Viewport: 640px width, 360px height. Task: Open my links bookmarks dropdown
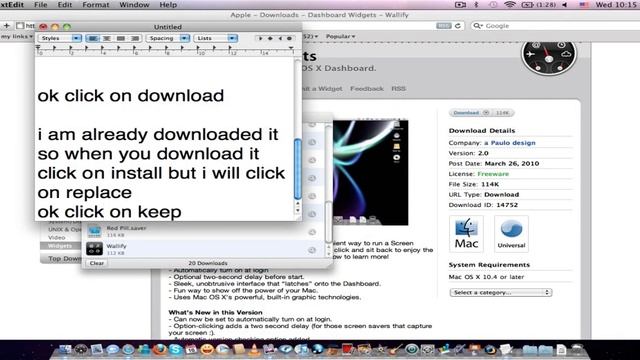[16, 36]
